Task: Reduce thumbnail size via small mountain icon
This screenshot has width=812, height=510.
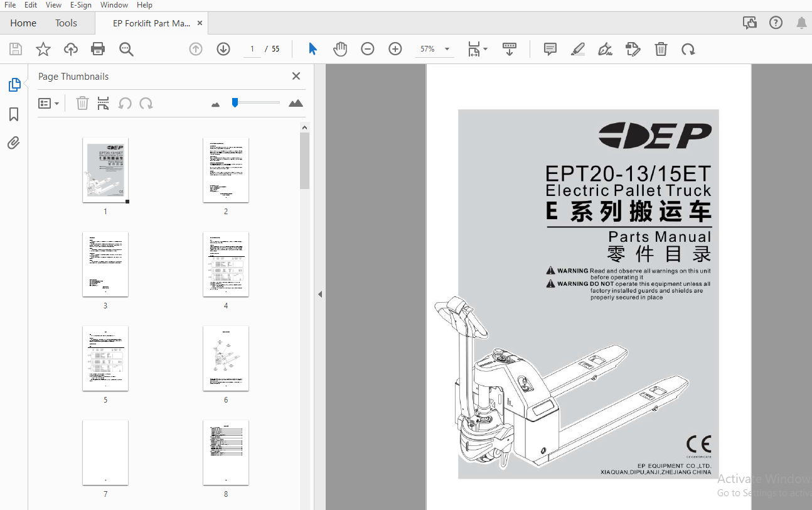Action: point(216,104)
